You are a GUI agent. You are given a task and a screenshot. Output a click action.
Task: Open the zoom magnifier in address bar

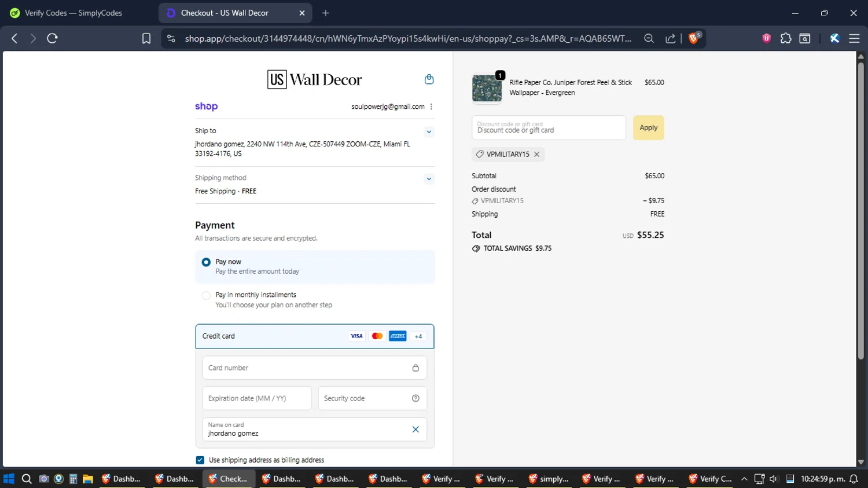coord(649,38)
